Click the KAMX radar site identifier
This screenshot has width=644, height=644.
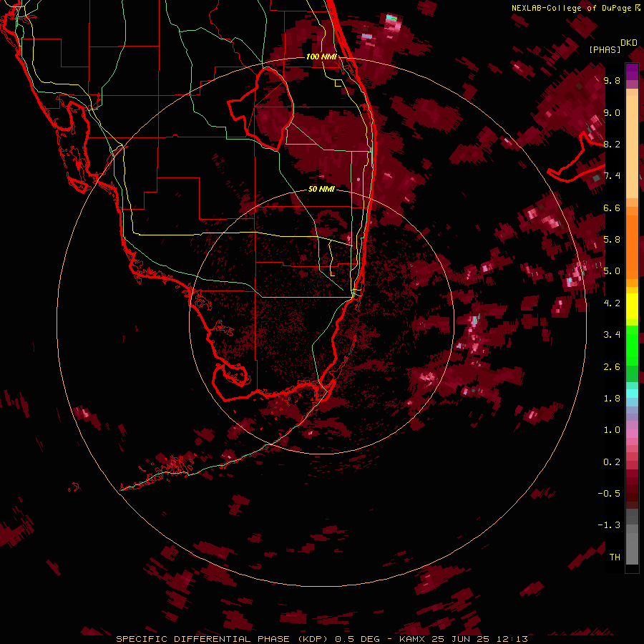pyautogui.click(x=413, y=639)
